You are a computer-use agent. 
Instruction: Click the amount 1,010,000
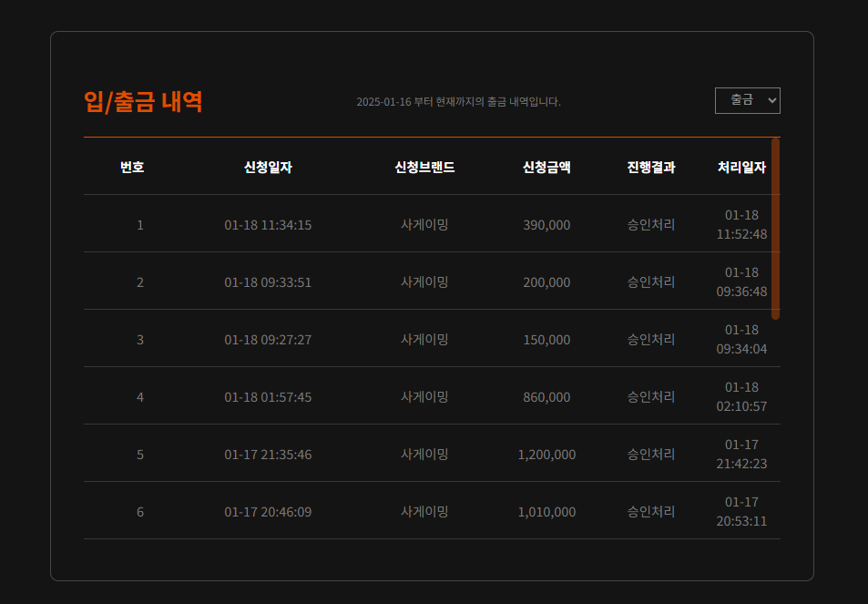(546, 512)
